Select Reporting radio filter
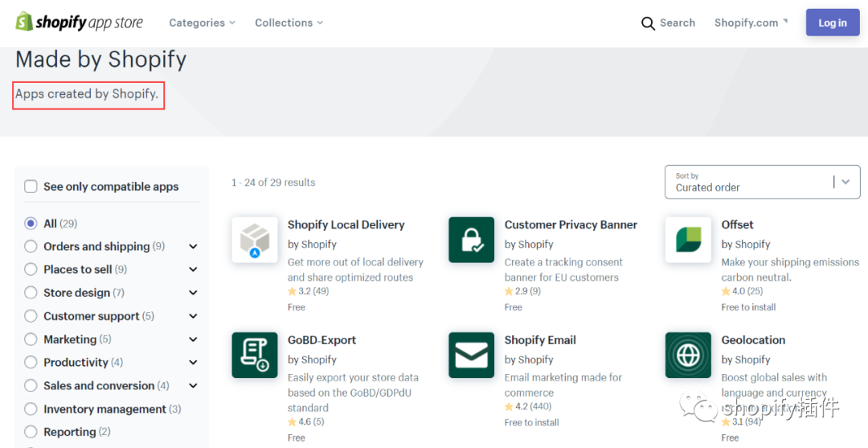The image size is (868, 448). [31, 432]
